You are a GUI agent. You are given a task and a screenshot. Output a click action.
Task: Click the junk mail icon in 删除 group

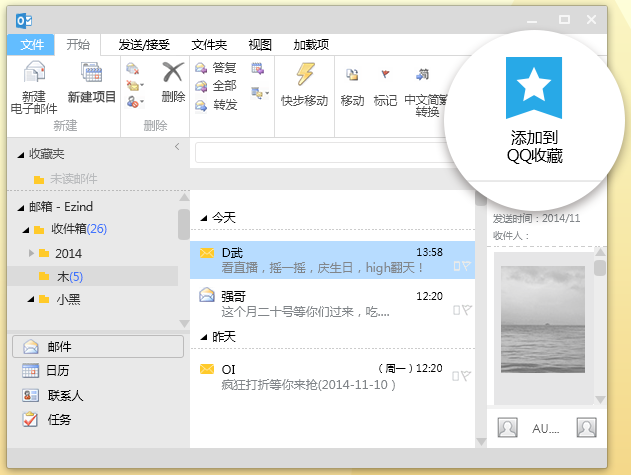pyautogui.click(x=134, y=101)
